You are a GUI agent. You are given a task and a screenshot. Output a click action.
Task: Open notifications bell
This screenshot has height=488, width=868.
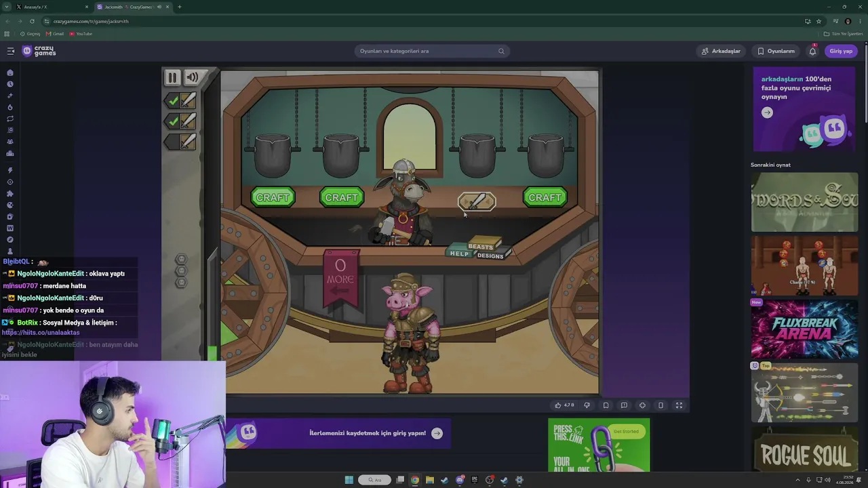[x=812, y=51]
